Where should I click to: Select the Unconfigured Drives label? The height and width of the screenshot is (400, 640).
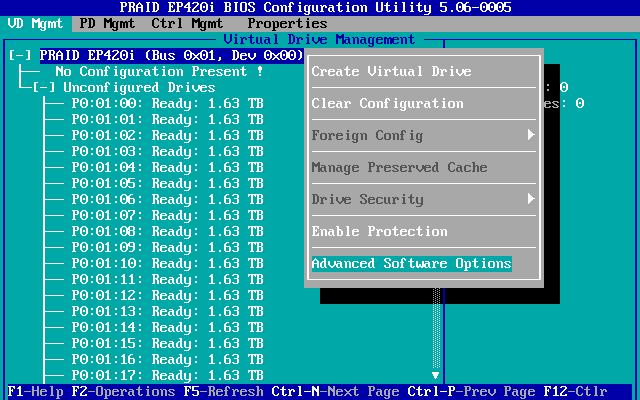coord(139,87)
